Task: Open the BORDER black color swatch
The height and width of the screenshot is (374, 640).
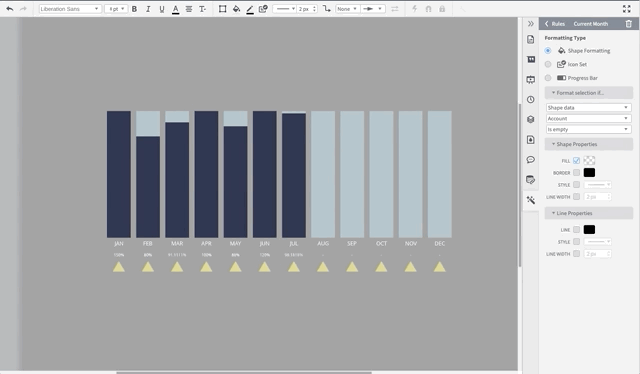Action: point(589,173)
